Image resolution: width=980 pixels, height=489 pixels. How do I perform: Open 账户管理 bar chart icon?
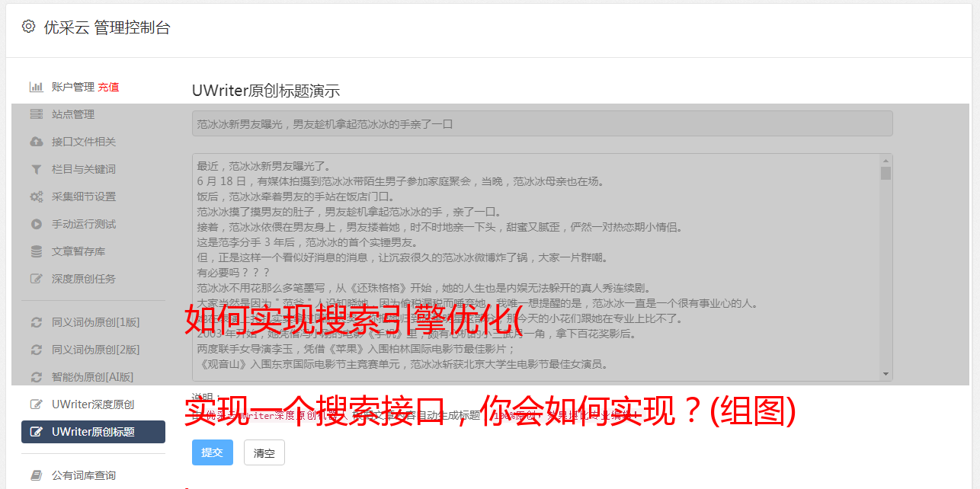pos(36,87)
